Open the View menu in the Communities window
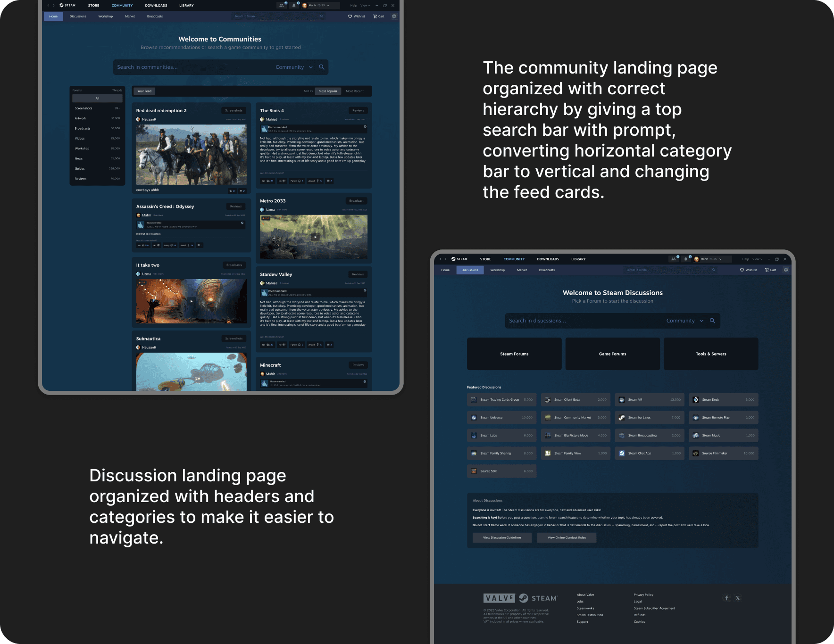Image resolution: width=834 pixels, height=644 pixels. click(x=365, y=6)
